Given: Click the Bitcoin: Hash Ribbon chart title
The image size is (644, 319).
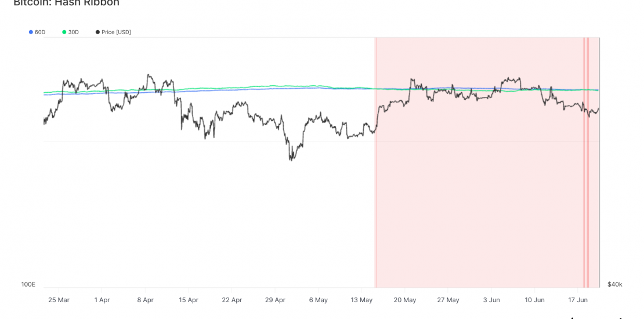Looking at the screenshot, I should tap(66, 3).
